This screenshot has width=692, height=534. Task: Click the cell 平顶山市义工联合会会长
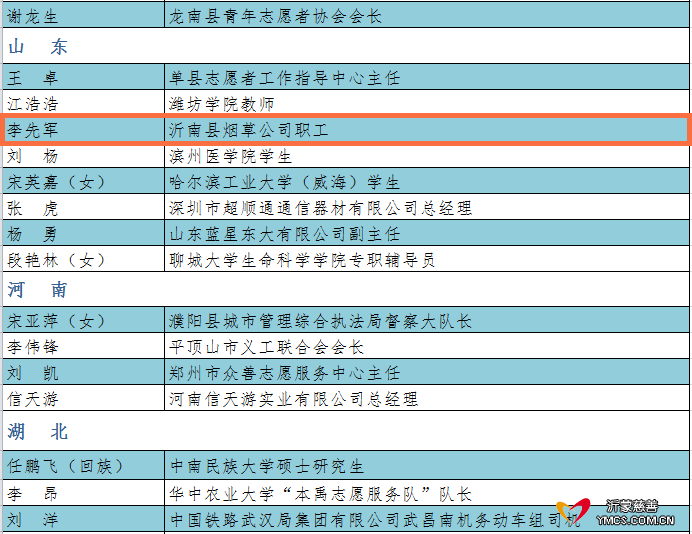427,347
